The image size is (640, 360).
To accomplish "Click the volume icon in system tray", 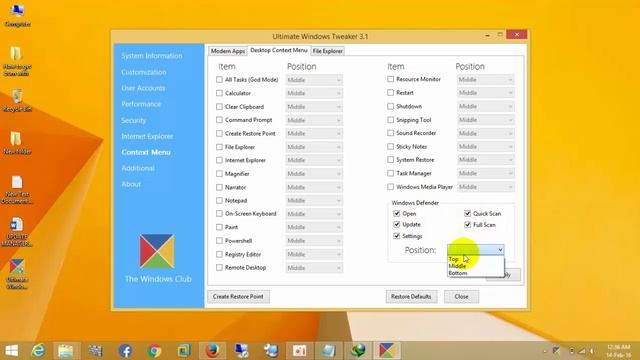I will tap(591, 351).
